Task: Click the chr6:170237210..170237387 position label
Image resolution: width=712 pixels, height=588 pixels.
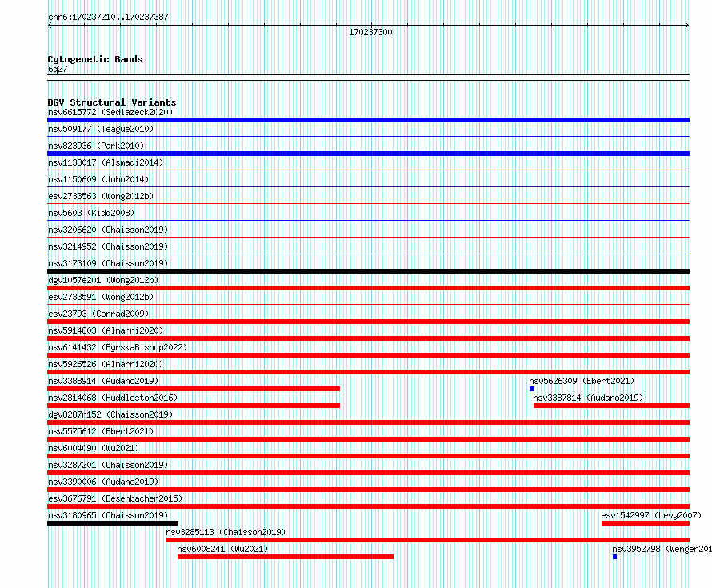Action: click(x=108, y=18)
